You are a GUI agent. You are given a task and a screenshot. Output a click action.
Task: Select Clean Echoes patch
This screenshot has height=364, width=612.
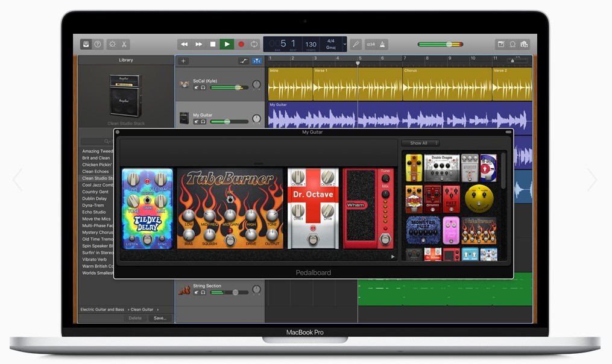pos(96,171)
